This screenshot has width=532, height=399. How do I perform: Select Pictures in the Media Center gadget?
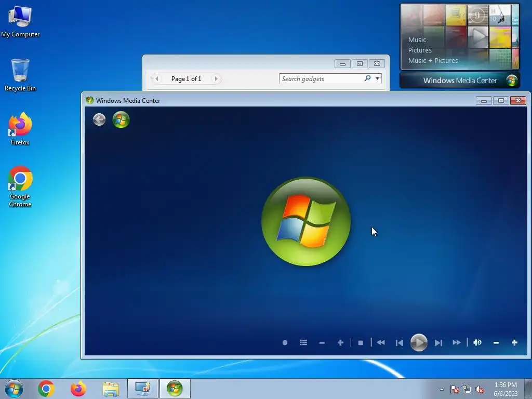click(x=420, y=50)
